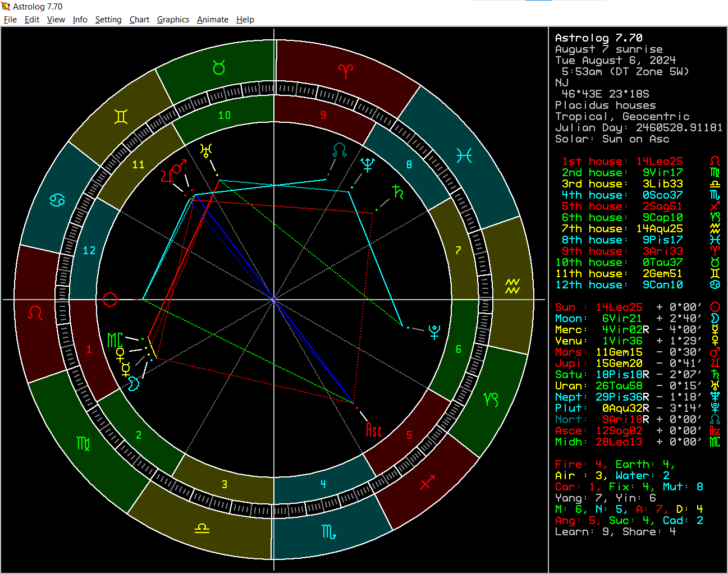Expand the Chart menu
The width and height of the screenshot is (728, 574).
click(139, 20)
